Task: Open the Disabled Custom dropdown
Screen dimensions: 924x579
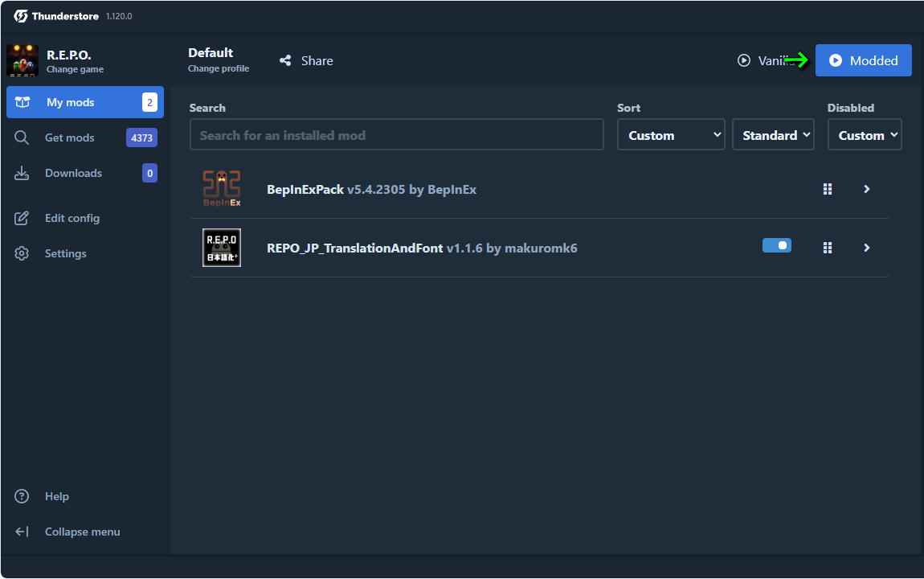Action: (x=865, y=135)
